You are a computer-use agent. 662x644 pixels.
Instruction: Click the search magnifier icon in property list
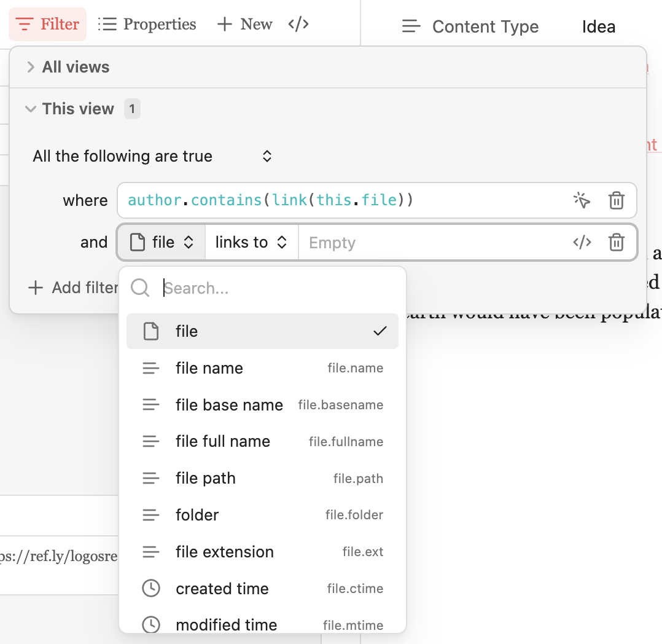pyautogui.click(x=141, y=288)
